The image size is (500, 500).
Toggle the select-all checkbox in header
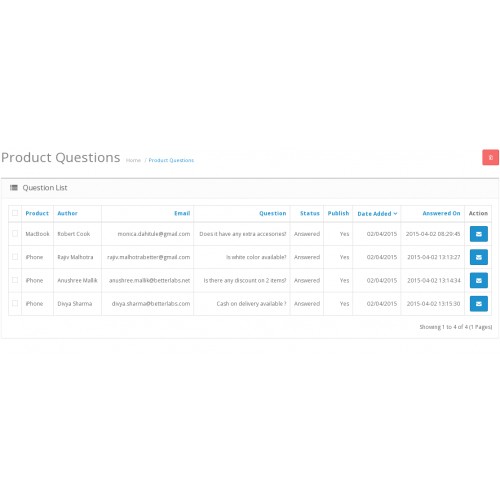(15, 213)
